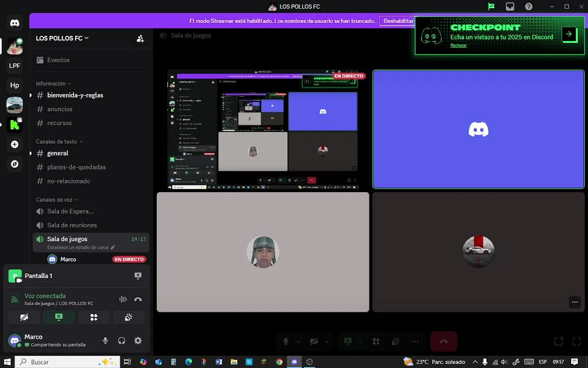The height and width of the screenshot is (368, 588).
Task: Open the soundboard in the voice panel
Action: (x=129, y=317)
